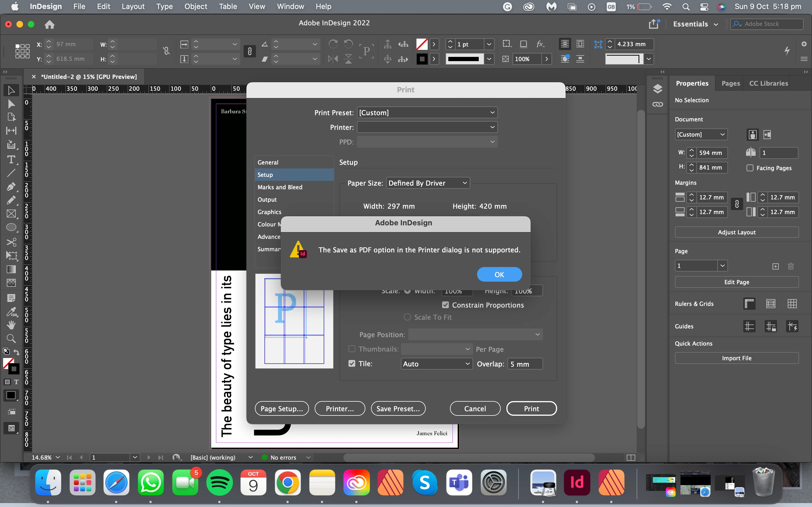Viewport: 812px width, 507px height.
Task: Toggle the Constrain Proportions checkbox
Action: (445, 305)
